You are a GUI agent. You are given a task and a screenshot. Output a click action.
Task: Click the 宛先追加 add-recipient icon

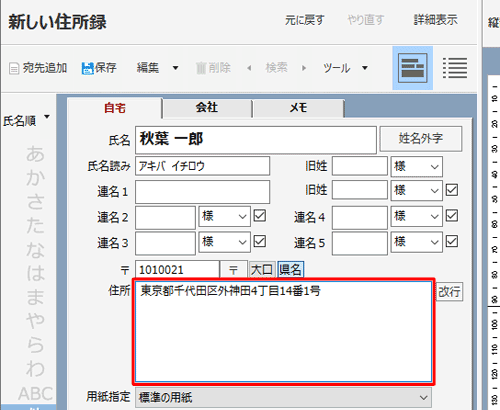click(14, 68)
